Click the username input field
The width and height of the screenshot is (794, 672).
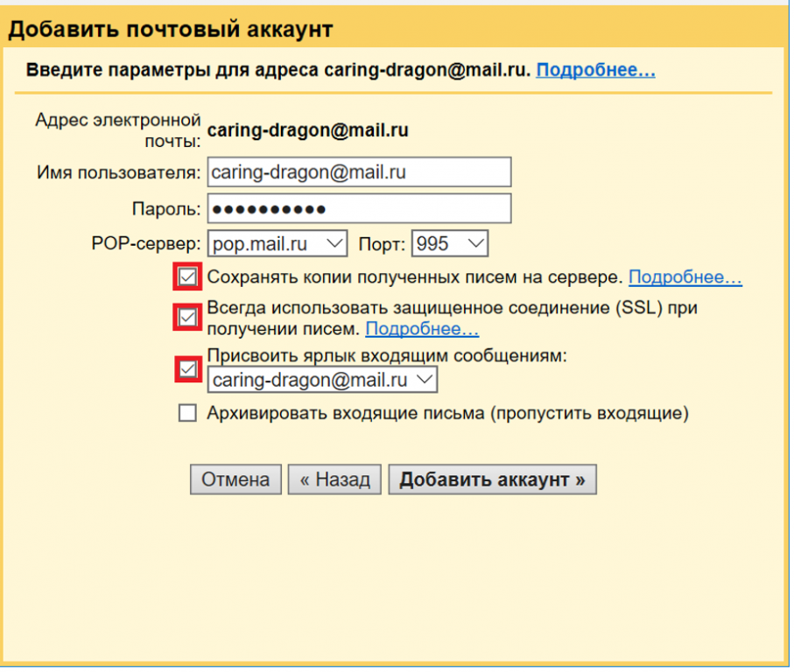click(359, 172)
